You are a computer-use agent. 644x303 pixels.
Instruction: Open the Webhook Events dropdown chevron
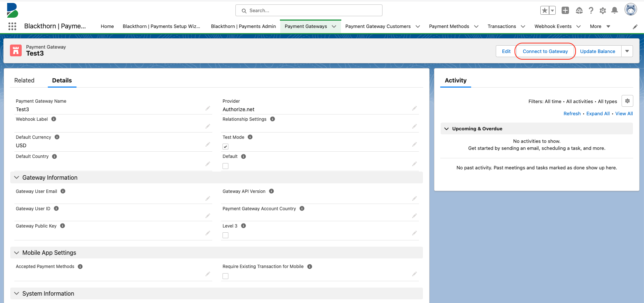click(579, 27)
